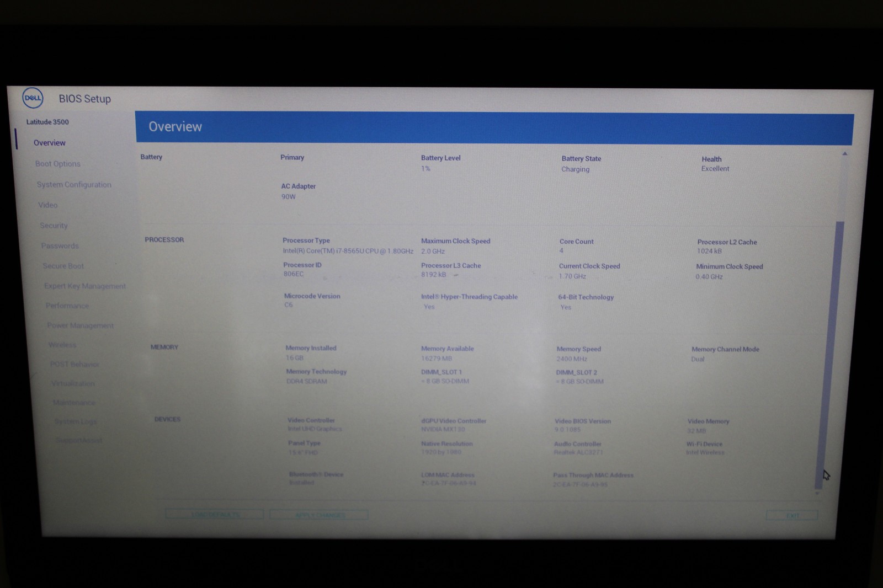Open the Security section
The height and width of the screenshot is (588, 883).
[54, 226]
